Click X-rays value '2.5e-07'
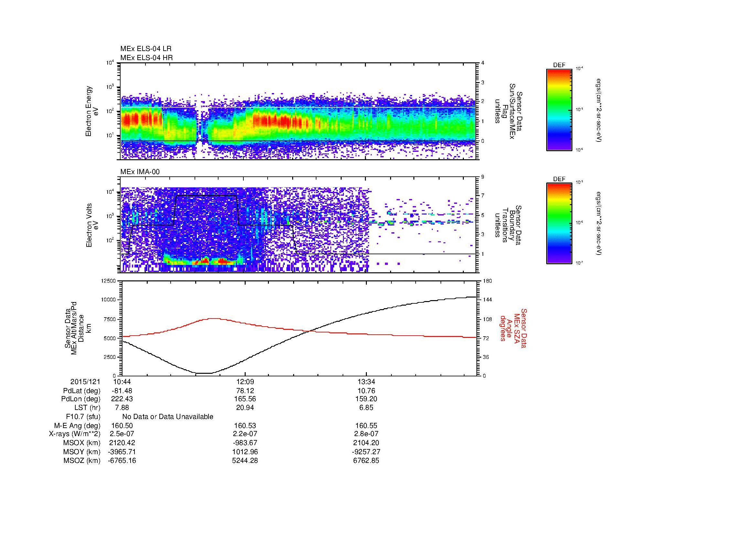Viewport: 756px width, 534px height. tap(122, 434)
